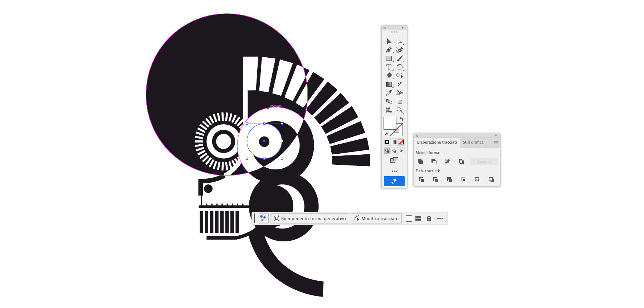Close the Tools panel
Screen dimensions: 644x308
(x=385, y=28)
